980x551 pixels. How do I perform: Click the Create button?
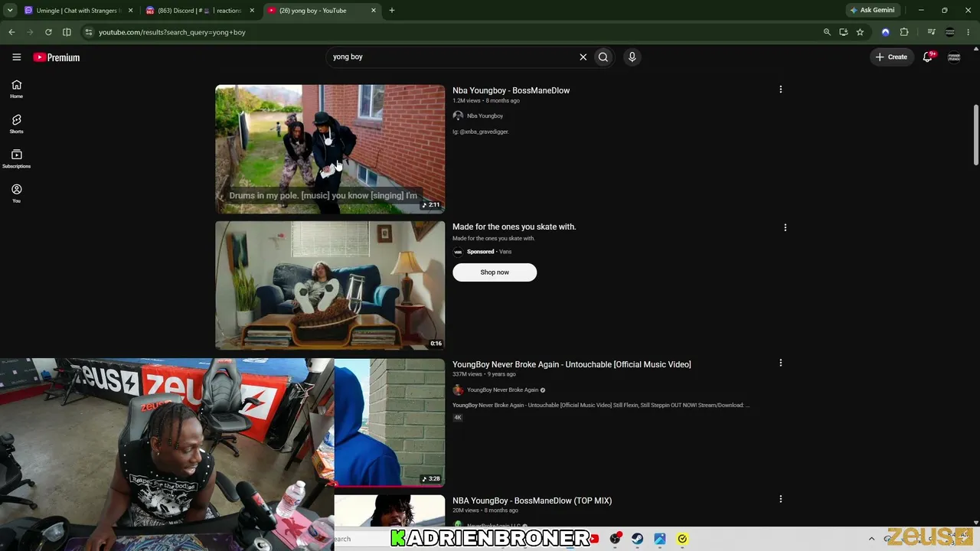(x=891, y=57)
